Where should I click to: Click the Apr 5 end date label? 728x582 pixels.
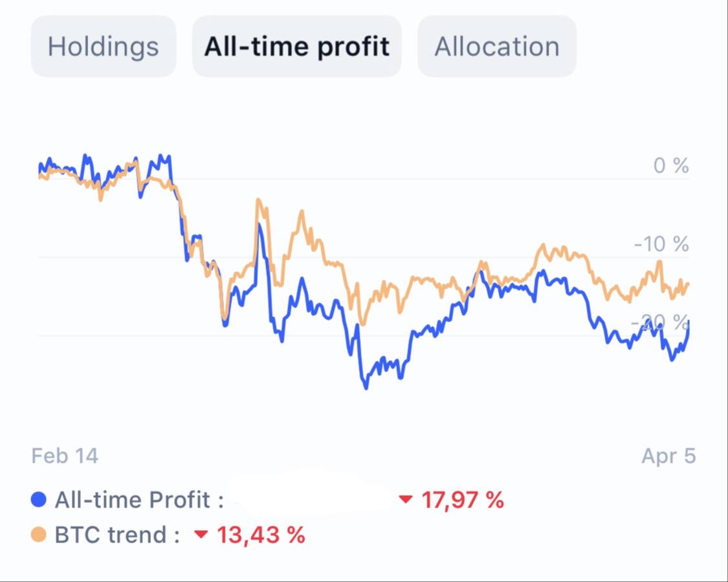click(668, 456)
